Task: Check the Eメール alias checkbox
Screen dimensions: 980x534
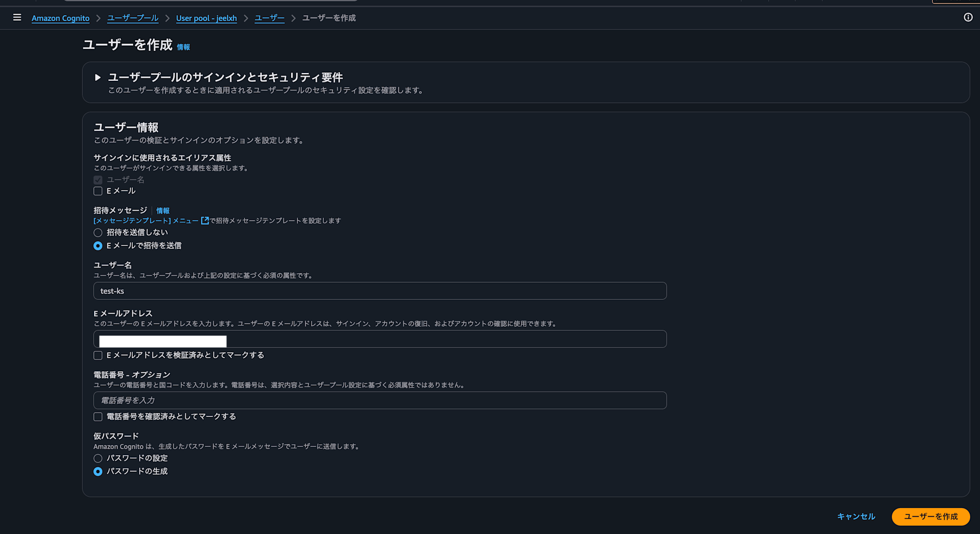Action: 98,191
